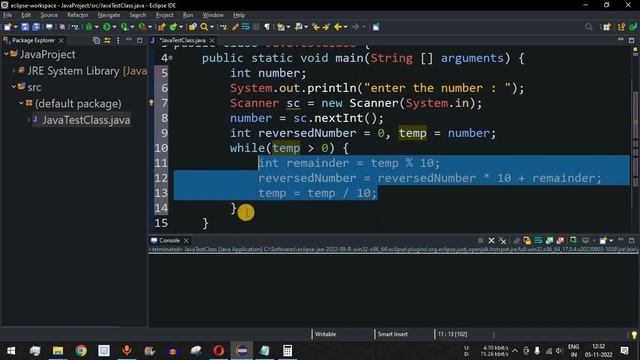The image size is (640, 360).
Task: Expand the JRE System Library node
Action: (x=13, y=71)
